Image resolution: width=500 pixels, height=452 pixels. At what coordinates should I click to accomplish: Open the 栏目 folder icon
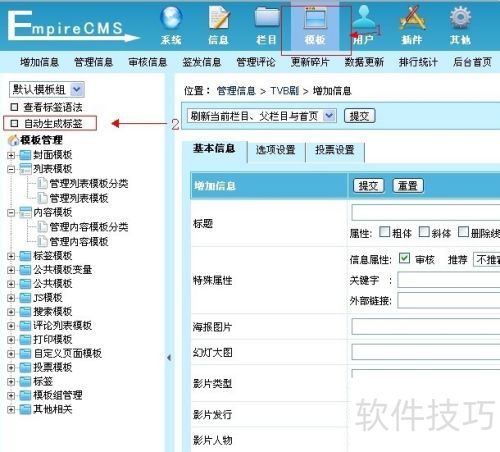(267, 17)
